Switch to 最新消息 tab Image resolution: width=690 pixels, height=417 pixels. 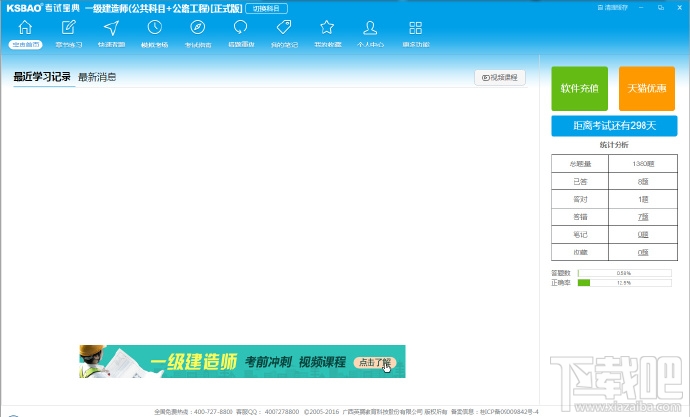click(x=97, y=77)
